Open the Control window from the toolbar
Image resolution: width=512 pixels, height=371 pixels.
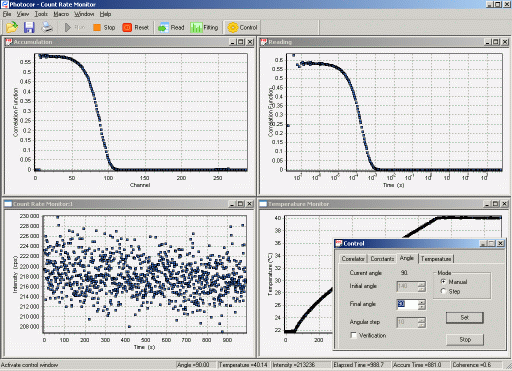click(242, 27)
